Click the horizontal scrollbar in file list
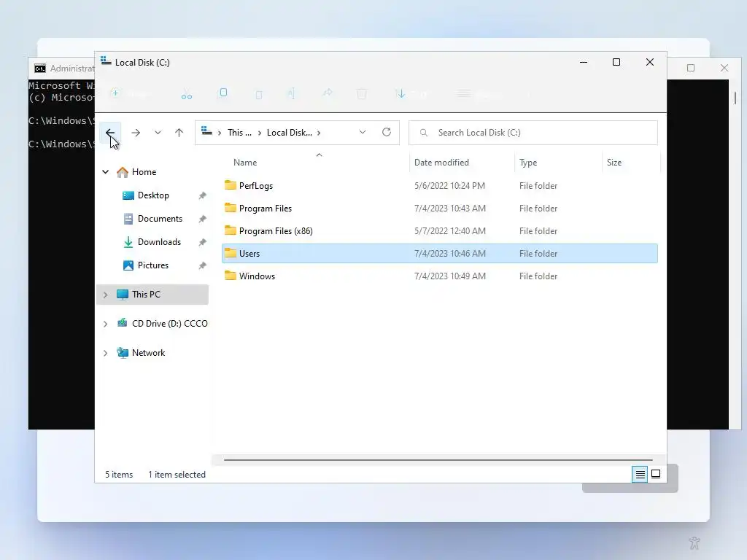Viewport: 747px width, 560px height. (438, 460)
